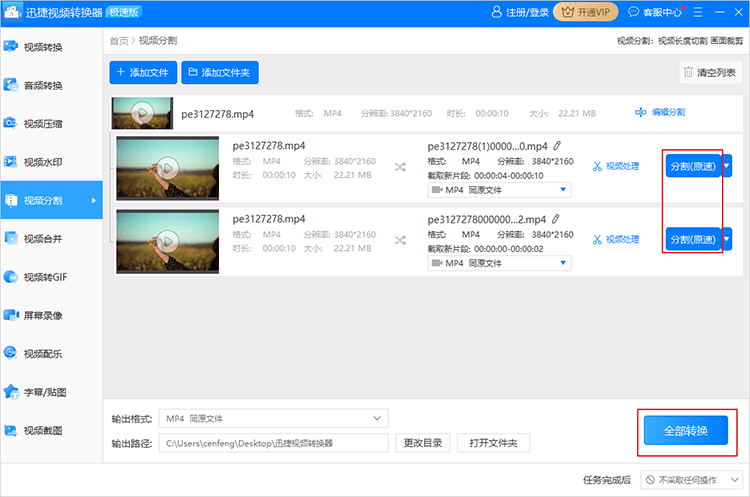Screen dimensions: 750x497
Task: Open the 任务完成后 action dropdown
Action: click(692, 480)
